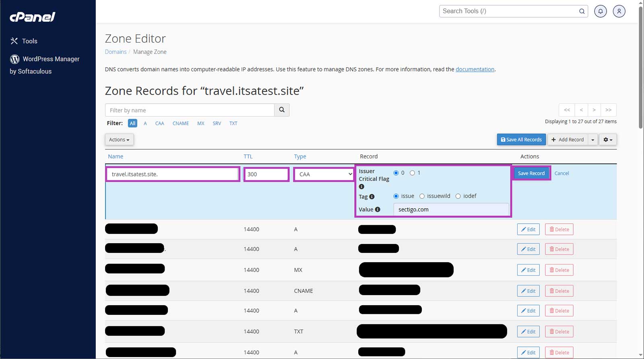Image resolution: width=644 pixels, height=359 pixels.
Task: Open the documentation link
Action: pos(475,69)
